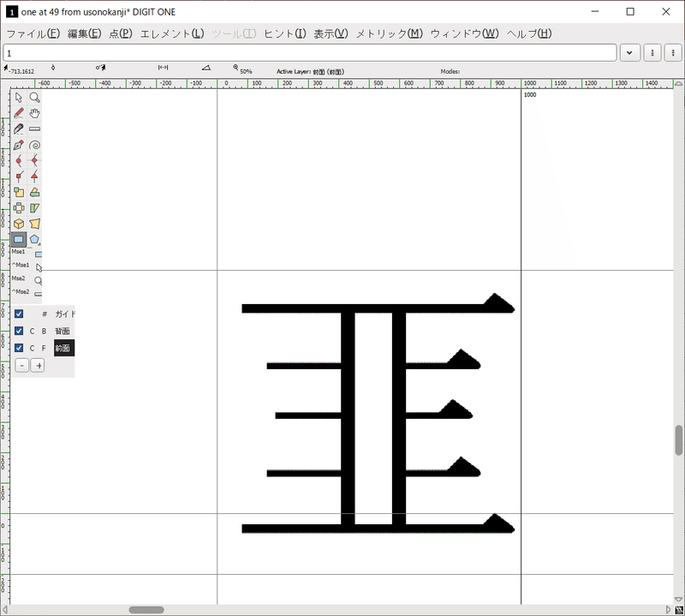Open the メトリック(M) menu

click(390, 33)
